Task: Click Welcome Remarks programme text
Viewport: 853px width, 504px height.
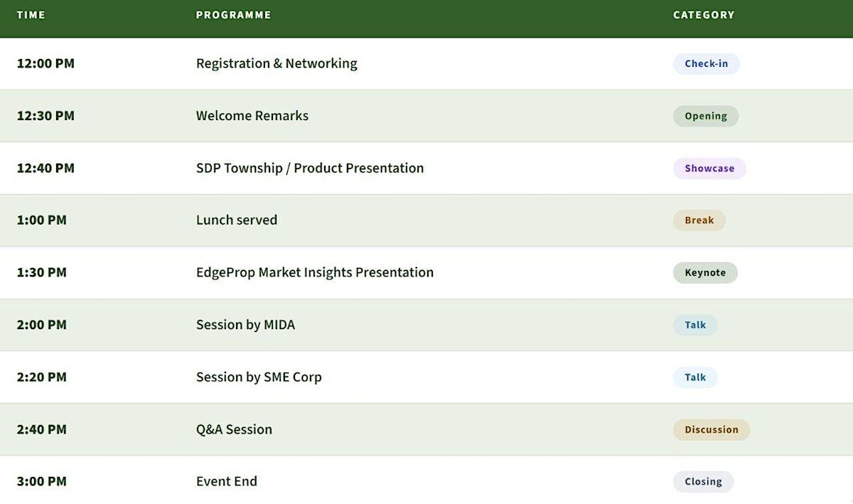Action: (x=252, y=116)
